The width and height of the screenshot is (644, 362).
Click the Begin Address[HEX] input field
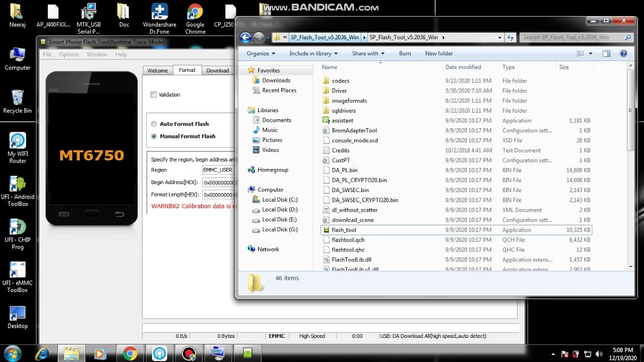[x=219, y=183]
